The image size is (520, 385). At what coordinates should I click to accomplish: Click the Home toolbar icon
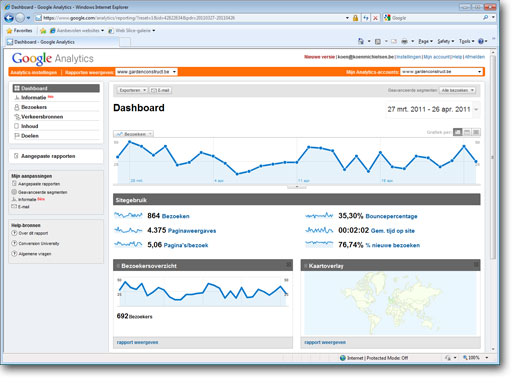click(361, 41)
